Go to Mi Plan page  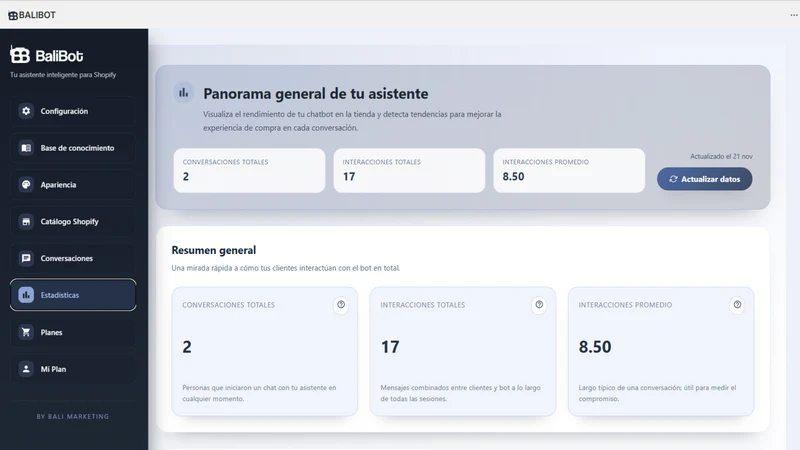coord(73,369)
